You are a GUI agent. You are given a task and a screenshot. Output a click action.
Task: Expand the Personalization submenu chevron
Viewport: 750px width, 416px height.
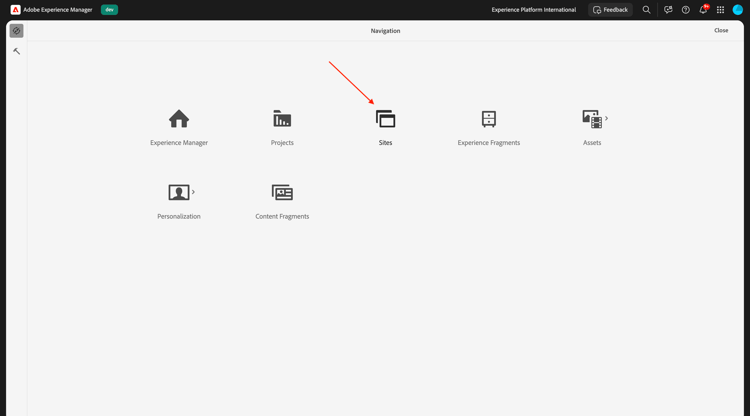click(193, 192)
